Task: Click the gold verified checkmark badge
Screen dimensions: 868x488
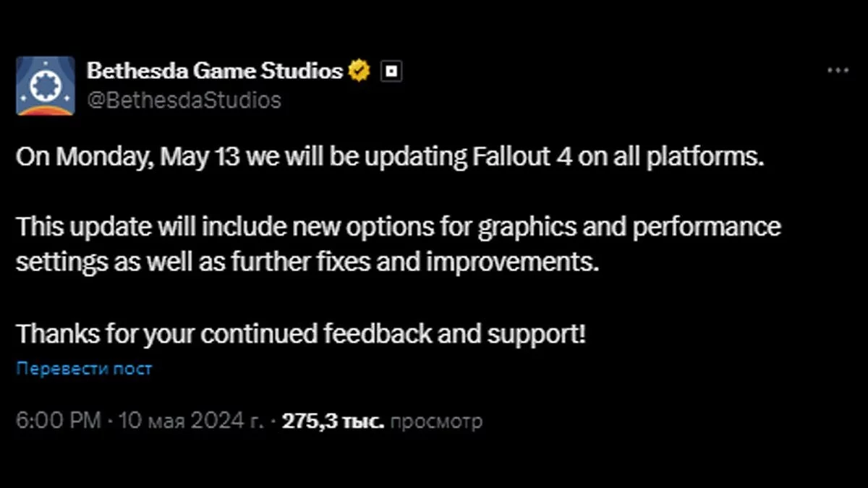Action: (x=359, y=71)
